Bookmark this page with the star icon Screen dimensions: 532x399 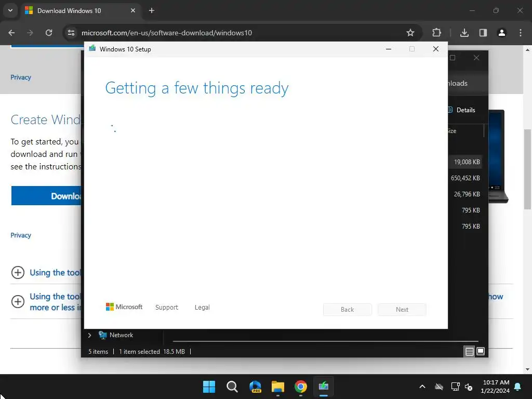[410, 33]
